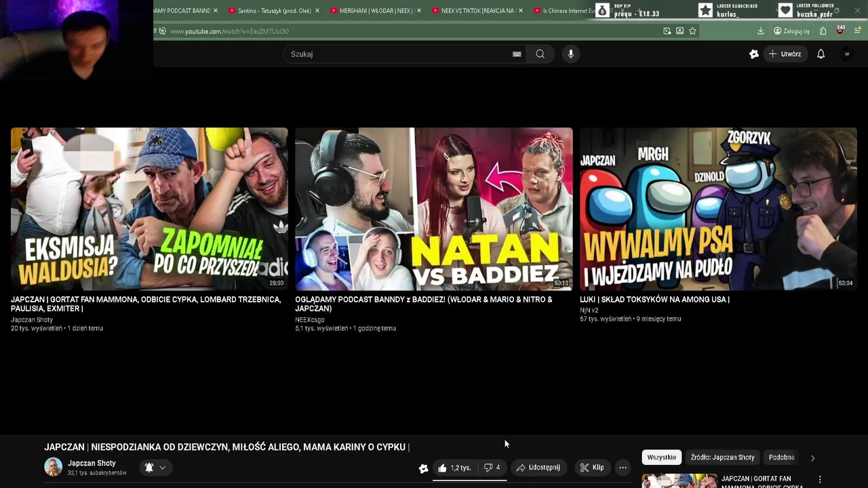Image resolution: width=868 pixels, height=488 pixels.
Task: Close the MERGHANI | WŁODAR tab
Action: pos(418,11)
